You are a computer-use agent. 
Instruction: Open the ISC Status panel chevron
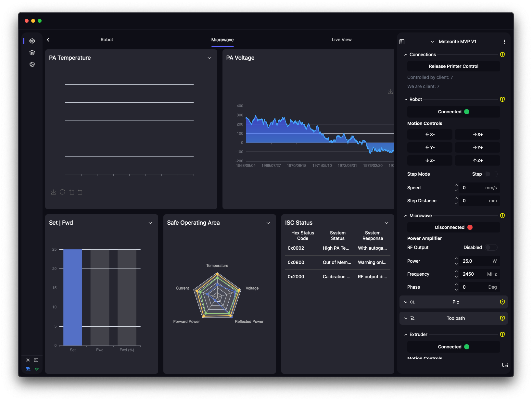(x=386, y=223)
